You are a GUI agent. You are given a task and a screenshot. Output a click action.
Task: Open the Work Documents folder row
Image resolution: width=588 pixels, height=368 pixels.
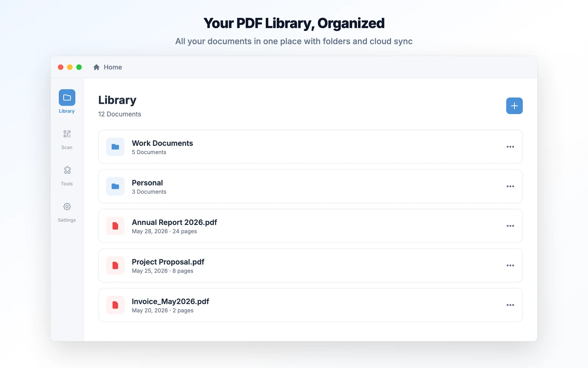coord(311,147)
